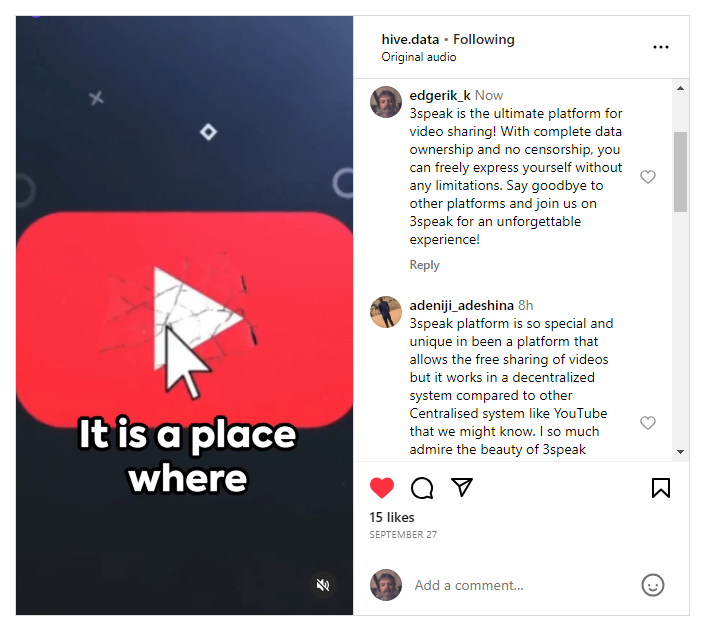Like adeniji_adeshina's comment with heart
This screenshot has width=712, height=638.
coord(648,423)
